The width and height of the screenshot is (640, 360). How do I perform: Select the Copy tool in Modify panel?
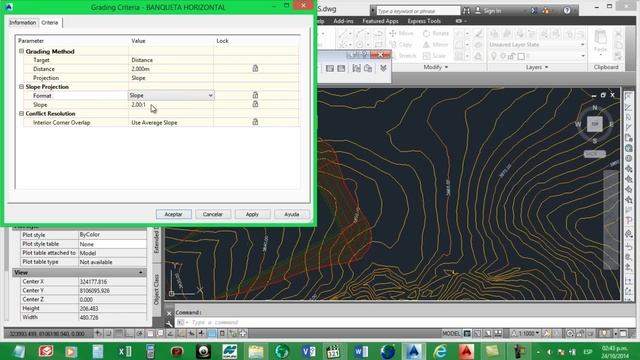(x=400, y=44)
